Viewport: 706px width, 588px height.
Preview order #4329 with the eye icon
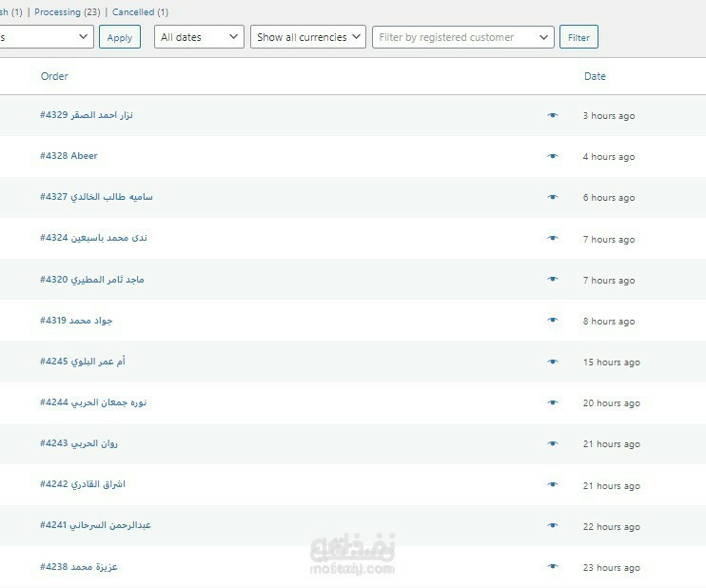[x=553, y=115]
